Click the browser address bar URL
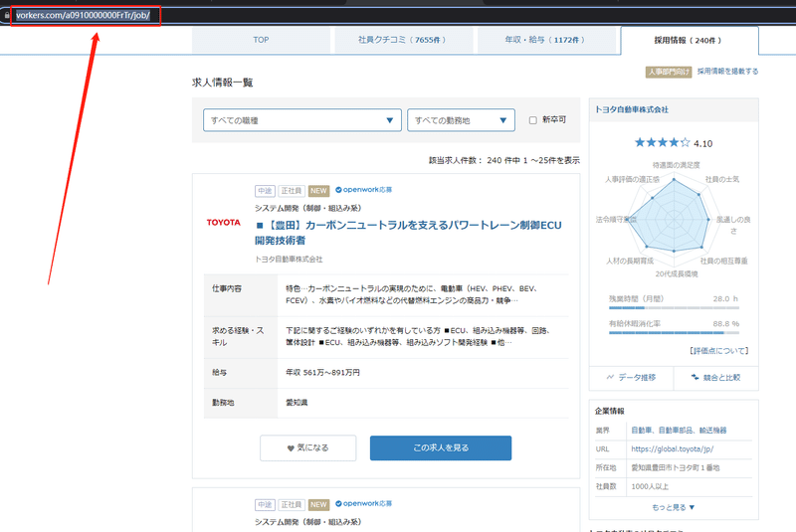The height and width of the screenshot is (532, 796). pyautogui.click(x=84, y=15)
